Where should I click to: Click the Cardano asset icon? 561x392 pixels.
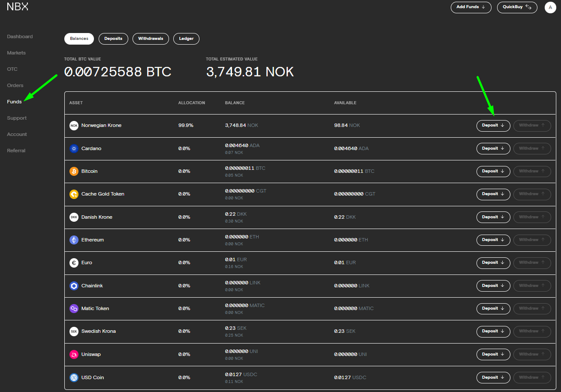coord(74,148)
